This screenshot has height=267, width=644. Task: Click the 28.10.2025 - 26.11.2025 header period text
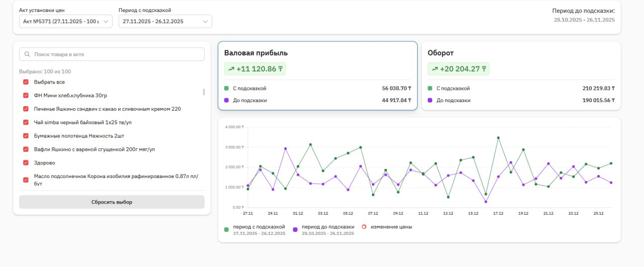pyautogui.click(x=584, y=20)
